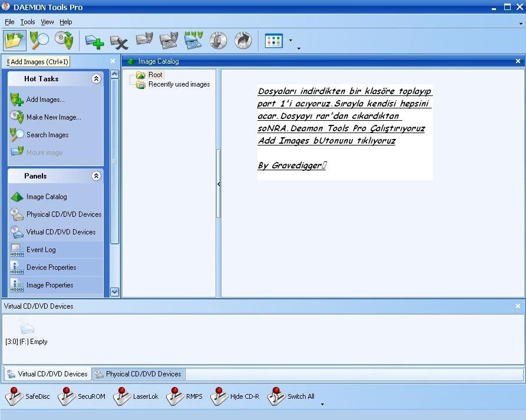Screen dimensions: 526x420
Task: Click Make New Image disc toolbar icon
Action: (64, 41)
